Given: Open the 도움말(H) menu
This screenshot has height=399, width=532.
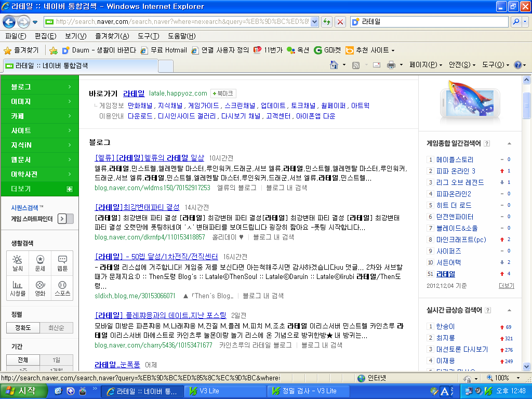Looking at the screenshot, I should pos(181,36).
